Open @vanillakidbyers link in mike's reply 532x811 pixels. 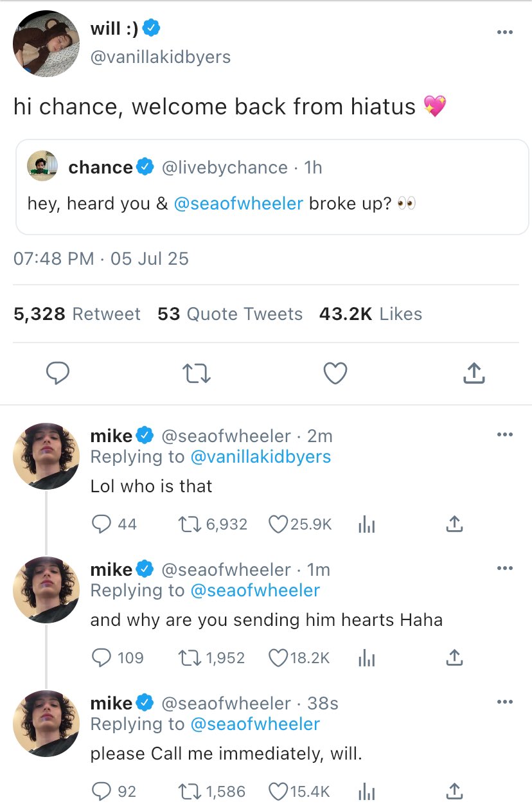tap(260, 457)
